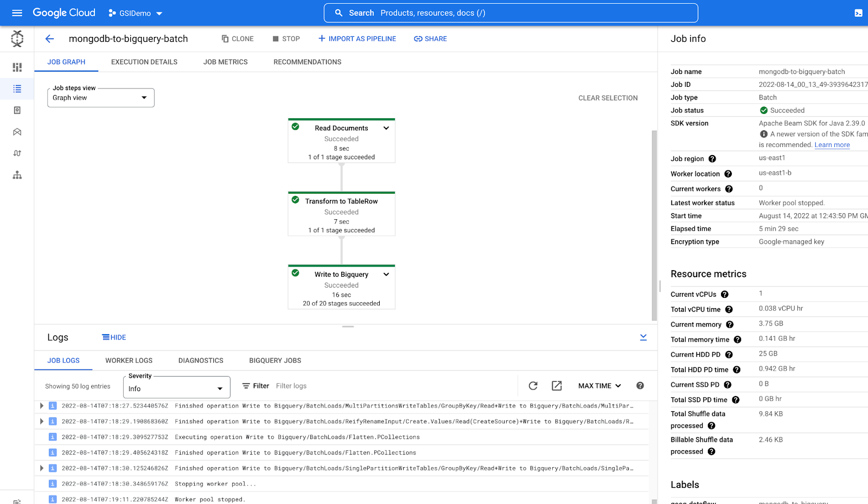Click the Stop job button

coord(286,39)
